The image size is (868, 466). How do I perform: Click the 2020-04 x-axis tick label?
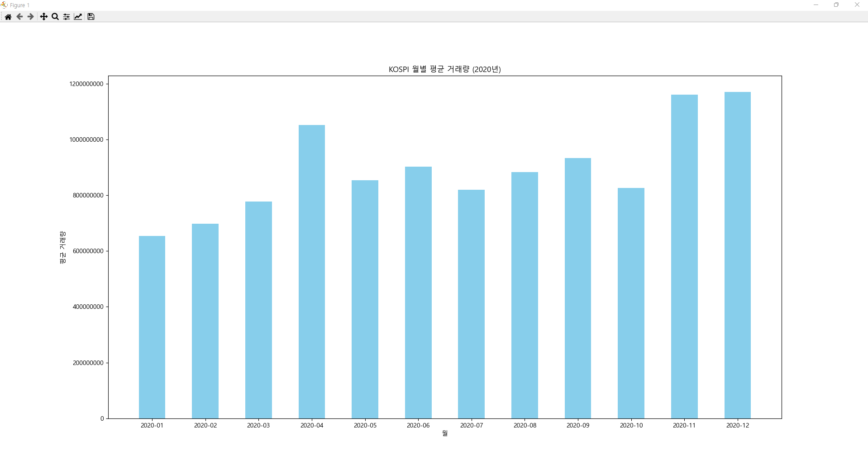(x=312, y=425)
